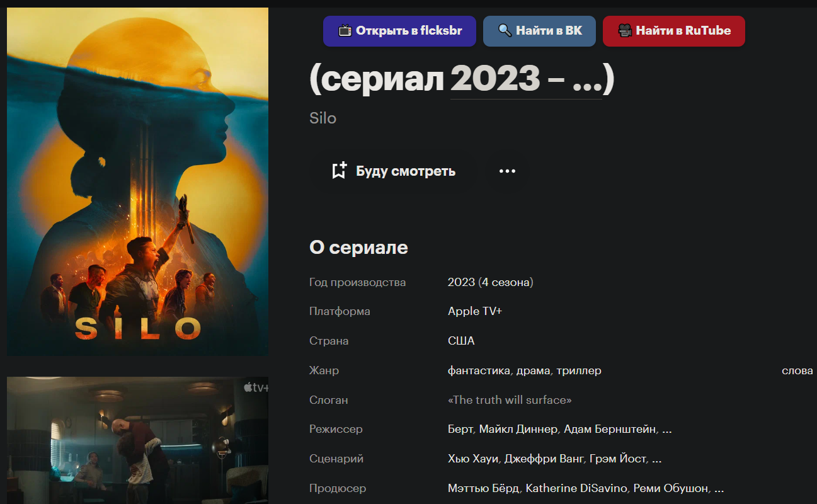The height and width of the screenshot is (504, 817).
Task: Open the Silo poster image
Action: pyautogui.click(x=138, y=181)
